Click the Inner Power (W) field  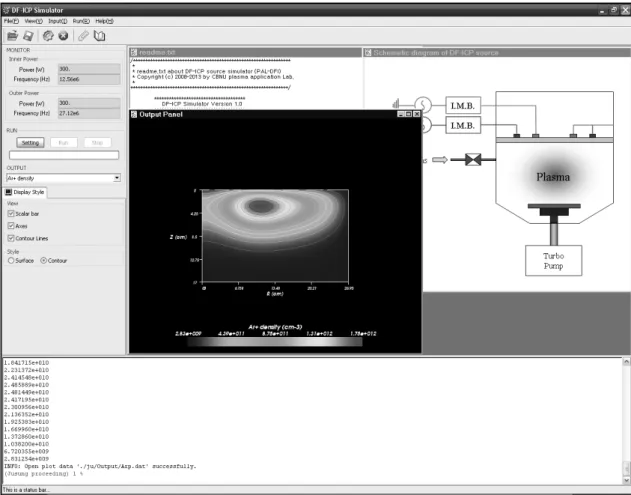pos(89,69)
